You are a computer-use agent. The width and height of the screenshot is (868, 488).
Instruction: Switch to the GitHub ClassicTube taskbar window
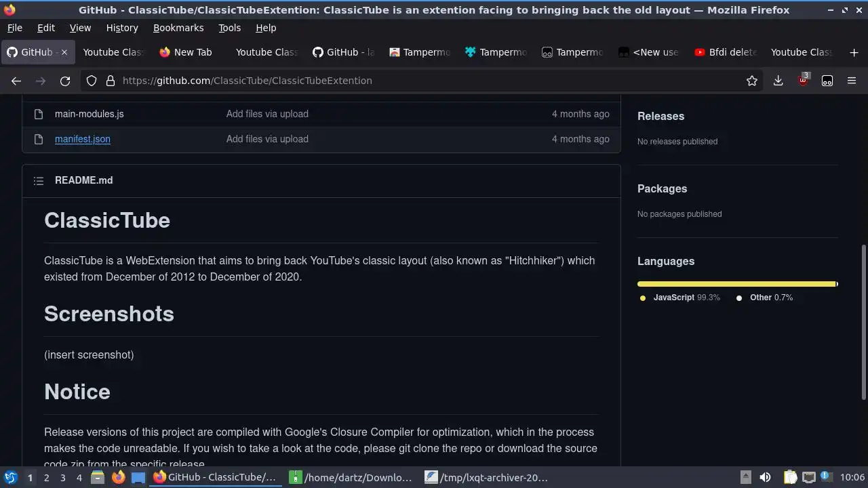pyautogui.click(x=216, y=477)
